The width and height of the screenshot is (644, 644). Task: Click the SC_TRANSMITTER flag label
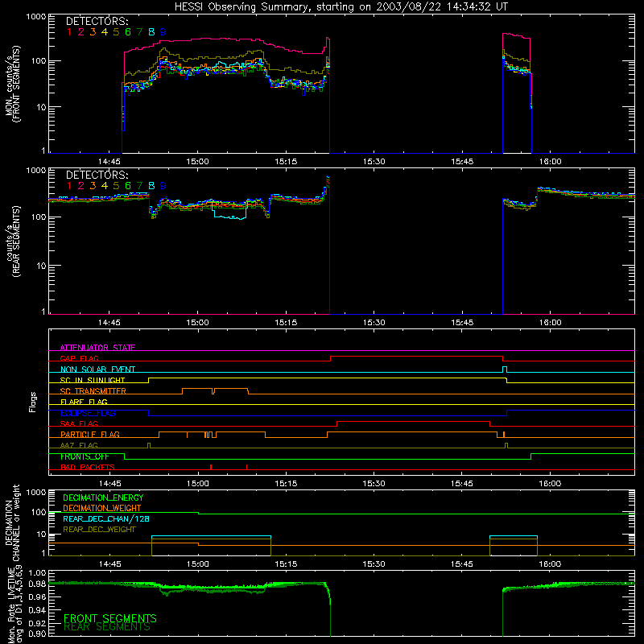(x=93, y=390)
